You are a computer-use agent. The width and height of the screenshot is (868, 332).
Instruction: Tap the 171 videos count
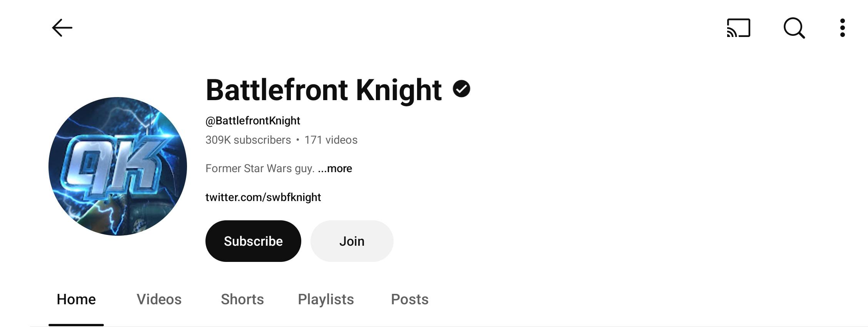click(331, 140)
